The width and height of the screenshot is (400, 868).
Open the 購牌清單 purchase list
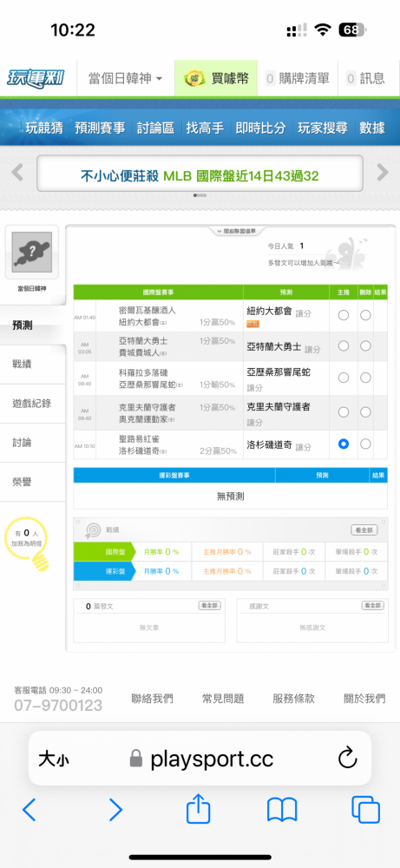click(x=297, y=79)
